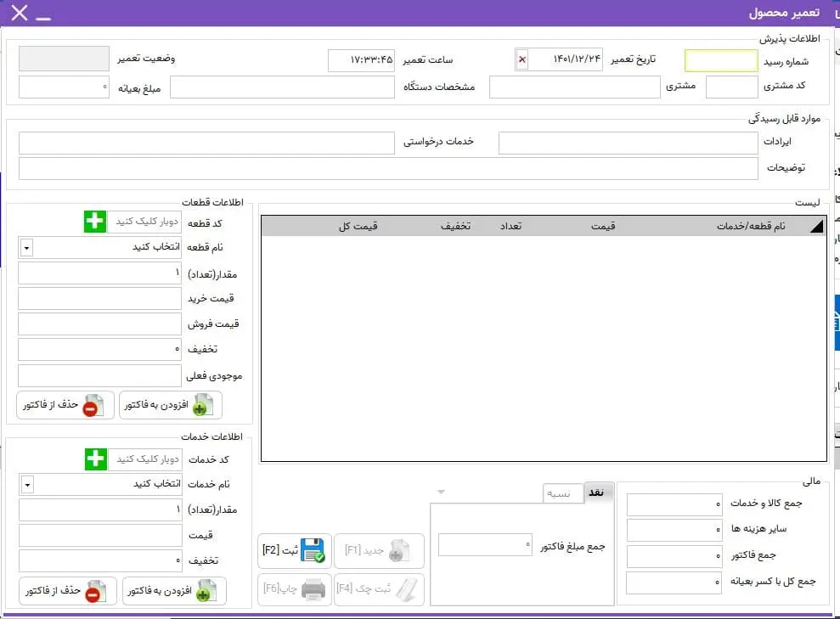
Task: Click the کد قطعه code field
Action: (144, 222)
